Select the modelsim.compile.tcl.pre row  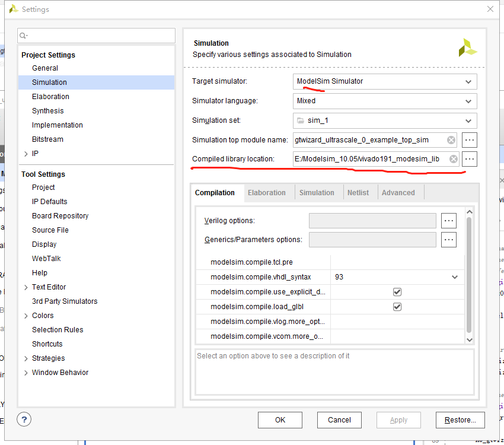[330, 262]
